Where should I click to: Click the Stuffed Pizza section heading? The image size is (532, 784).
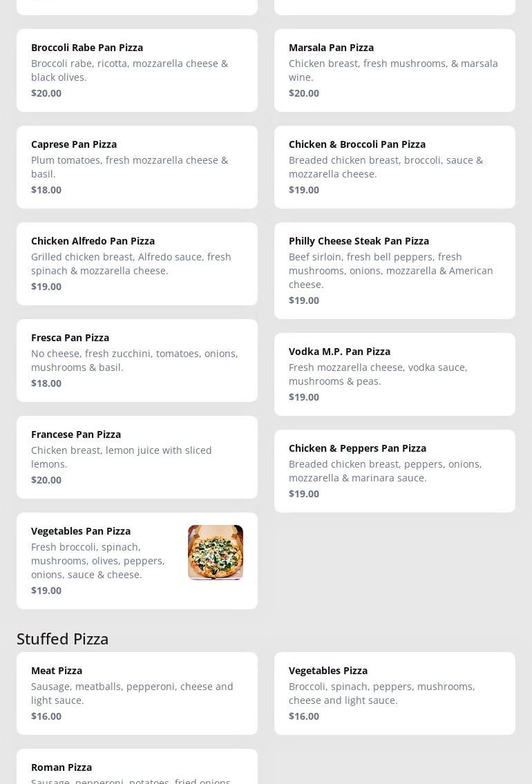point(63,638)
